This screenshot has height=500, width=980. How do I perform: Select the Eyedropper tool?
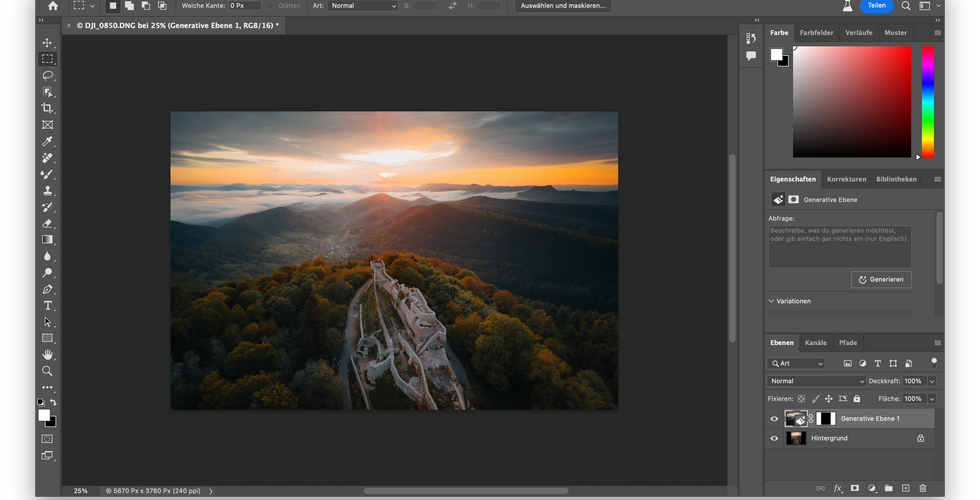(x=47, y=141)
